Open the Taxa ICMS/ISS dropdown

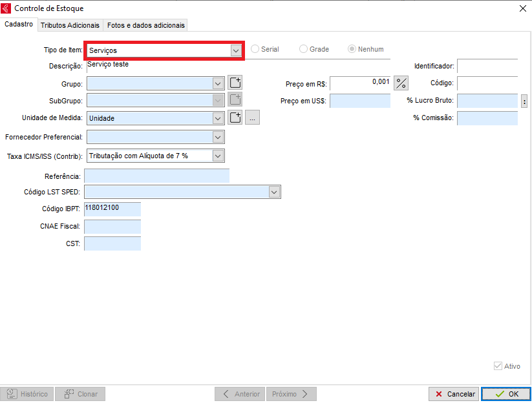pos(218,156)
